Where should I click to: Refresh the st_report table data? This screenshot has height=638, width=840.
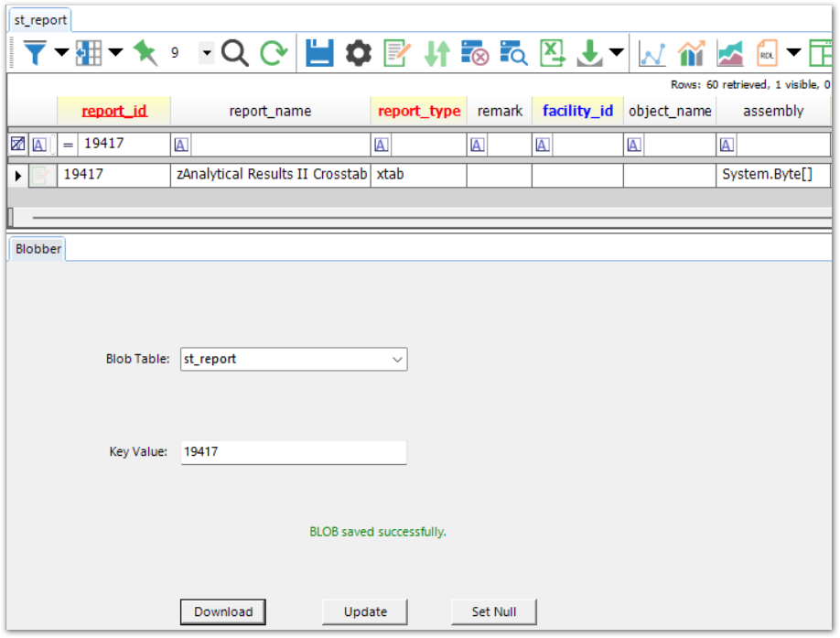[x=273, y=53]
